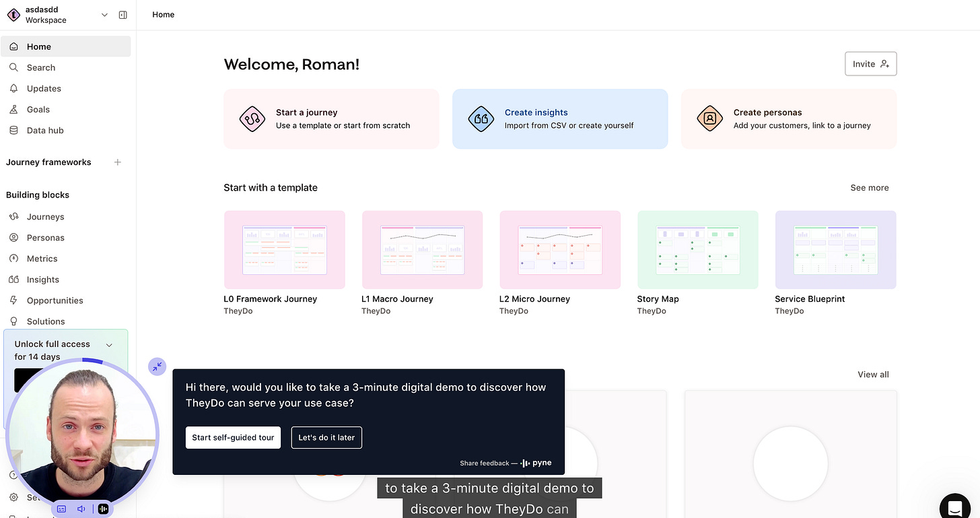The height and width of the screenshot is (518, 980).
Task: Click the Search magnifier icon
Action: tap(13, 67)
